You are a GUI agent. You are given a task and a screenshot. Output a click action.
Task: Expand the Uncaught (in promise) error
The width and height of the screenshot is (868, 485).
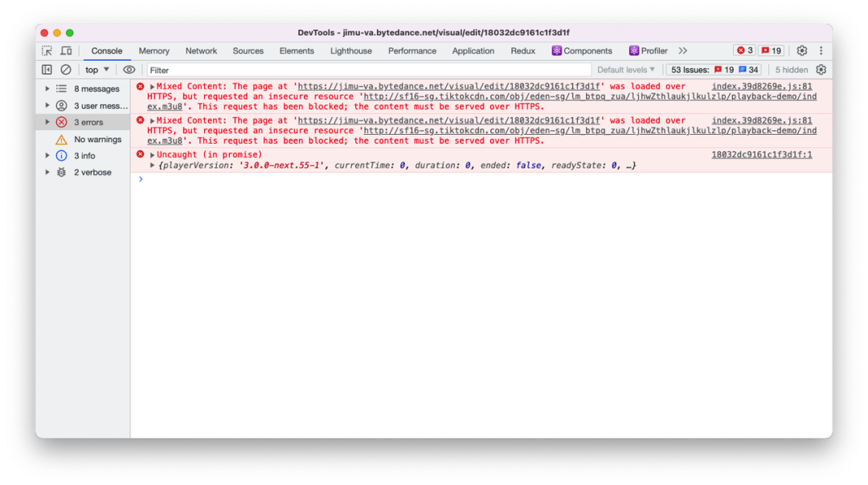click(x=152, y=156)
